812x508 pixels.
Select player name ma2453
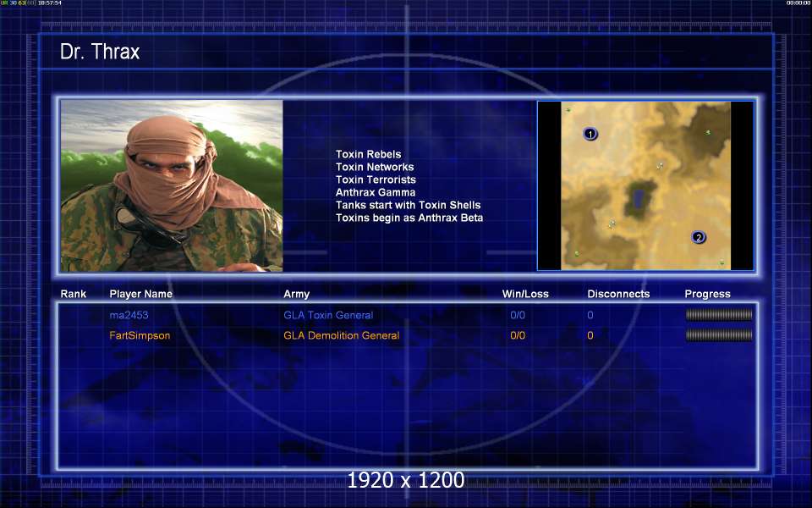point(129,315)
